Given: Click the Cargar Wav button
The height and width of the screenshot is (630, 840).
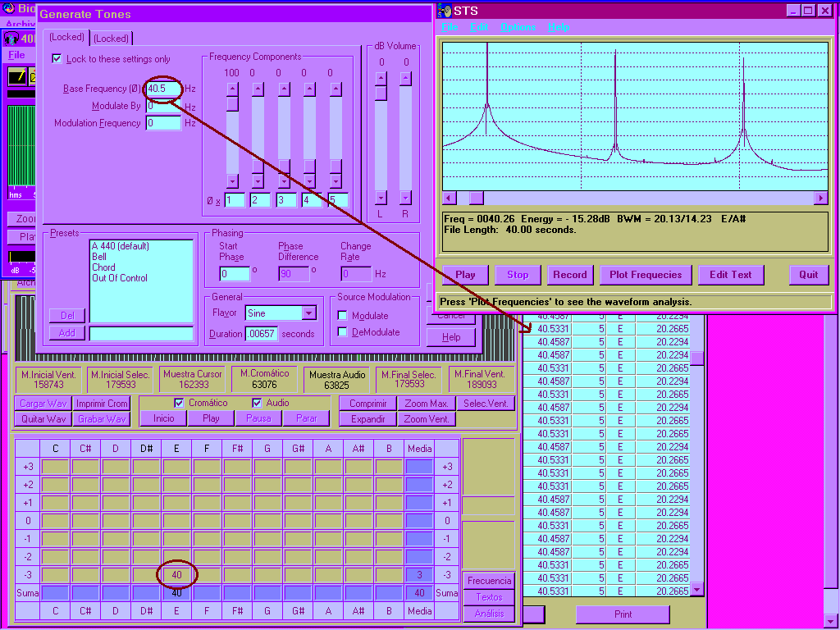Looking at the screenshot, I should [x=43, y=404].
